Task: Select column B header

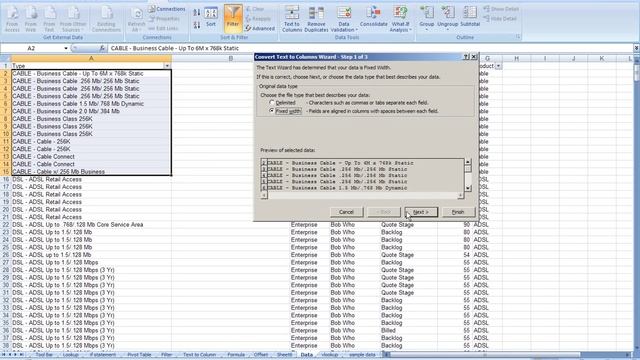Action: point(231,58)
